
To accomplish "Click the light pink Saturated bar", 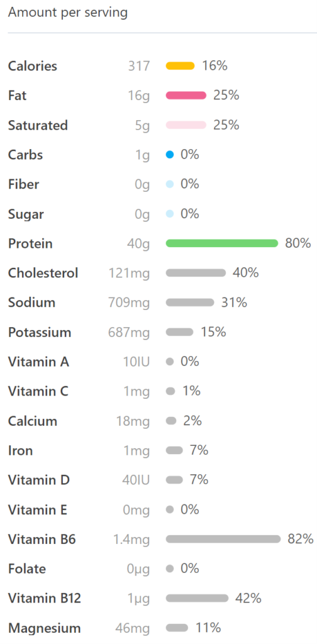I will pyautogui.click(x=186, y=125).
